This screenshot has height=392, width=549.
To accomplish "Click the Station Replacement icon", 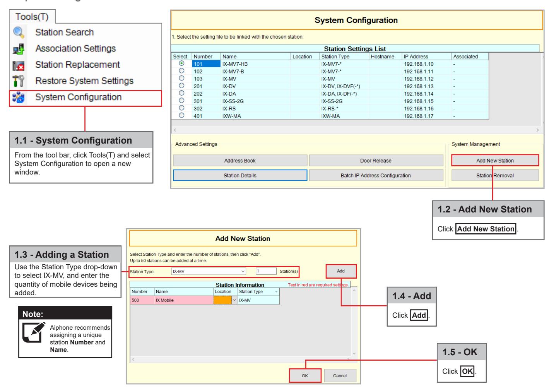I will (x=19, y=65).
